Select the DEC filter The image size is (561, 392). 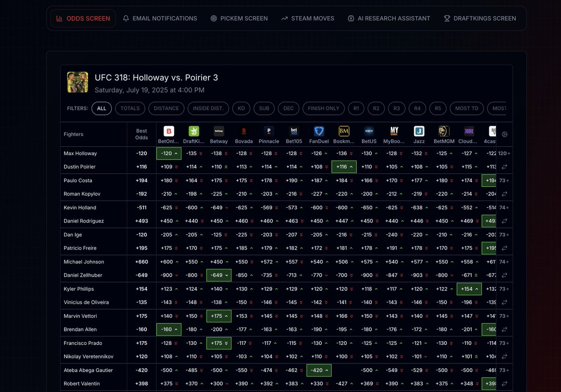(x=288, y=108)
